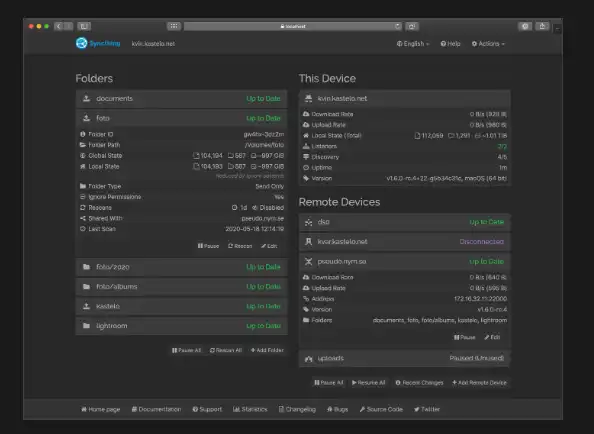The width and height of the screenshot is (594, 434).
Task: Pause the foto folder
Action: point(208,246)
